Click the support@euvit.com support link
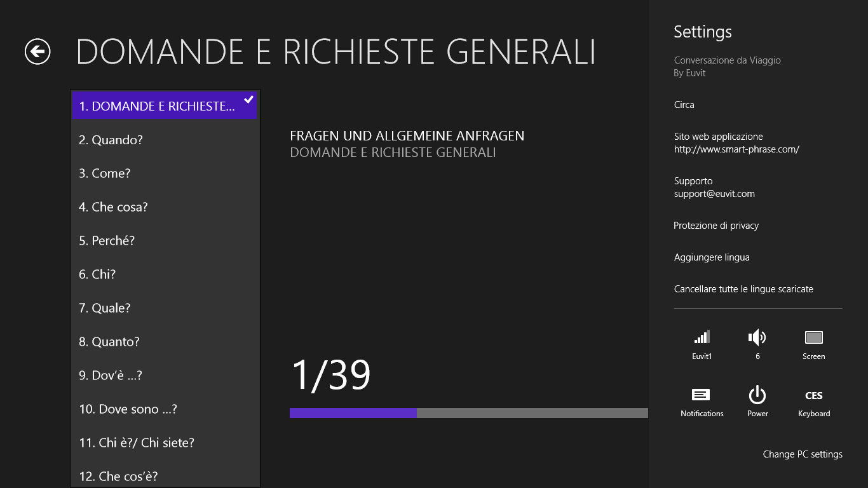Screen dimensions: 868x488 tap(714, 194)
